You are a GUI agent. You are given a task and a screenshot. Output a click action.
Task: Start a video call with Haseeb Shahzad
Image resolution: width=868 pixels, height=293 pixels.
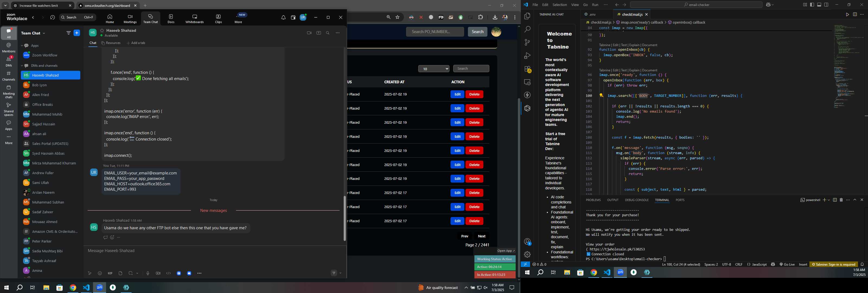(309, 33)
